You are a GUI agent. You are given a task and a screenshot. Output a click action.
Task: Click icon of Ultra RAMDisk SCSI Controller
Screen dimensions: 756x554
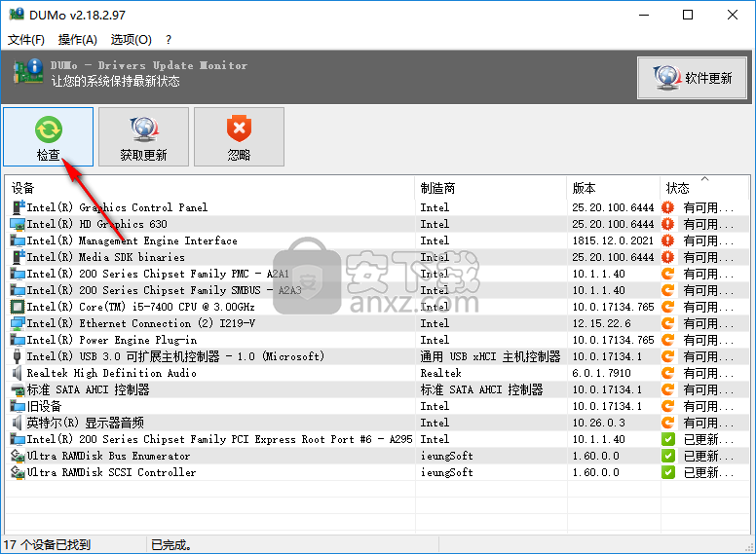pyautogui.click(x=18, y=472)
